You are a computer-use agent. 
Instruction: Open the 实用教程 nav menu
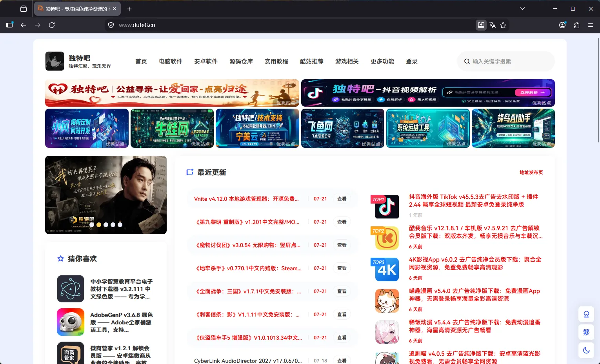(276, 61)
